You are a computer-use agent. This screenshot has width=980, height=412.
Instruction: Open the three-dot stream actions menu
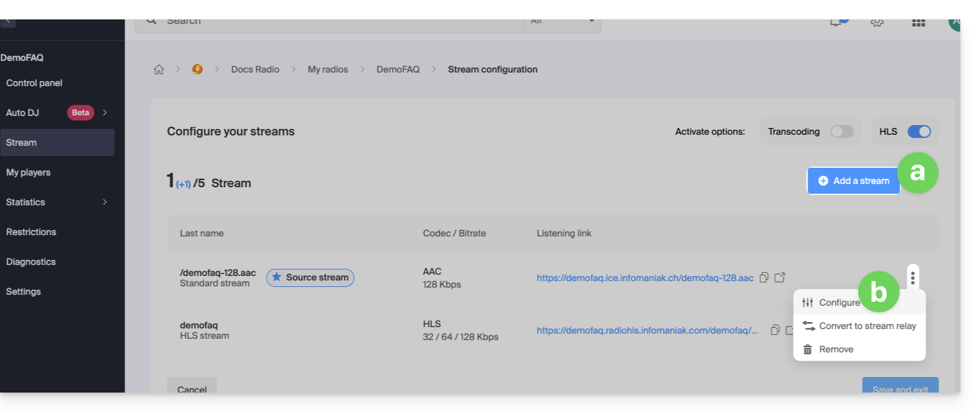click(x=913, y=278)
